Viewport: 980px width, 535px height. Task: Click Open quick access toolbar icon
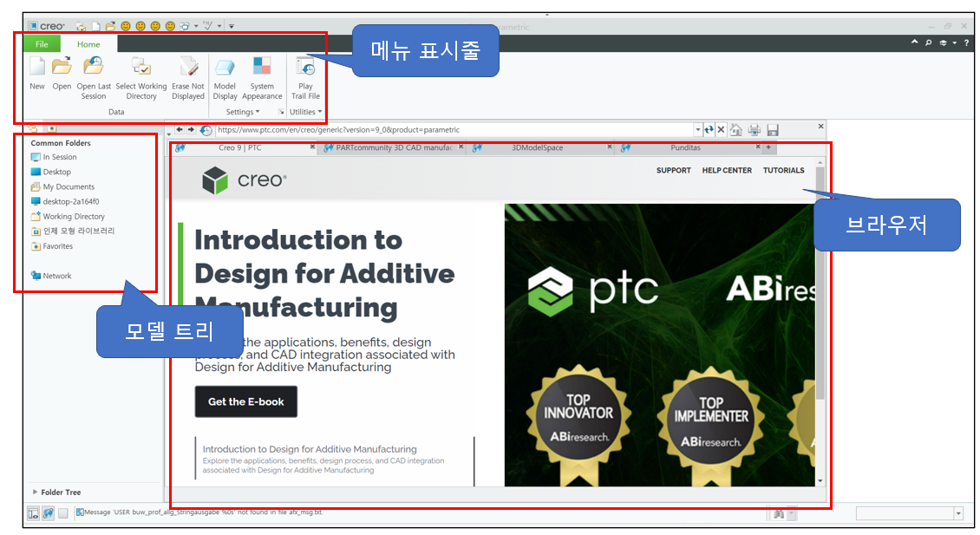click(x=110, y=26)
